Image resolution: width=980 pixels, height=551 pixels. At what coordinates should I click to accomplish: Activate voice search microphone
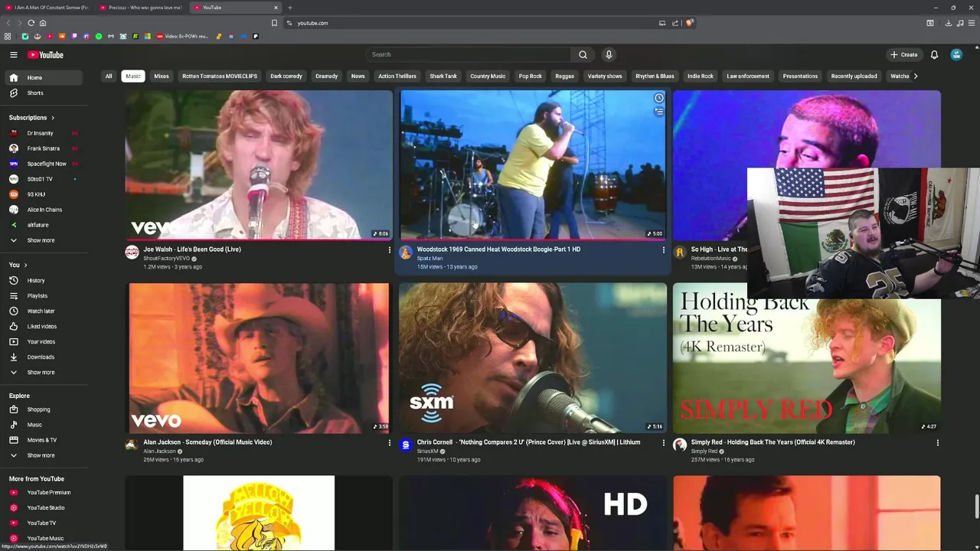click(609, 54)
